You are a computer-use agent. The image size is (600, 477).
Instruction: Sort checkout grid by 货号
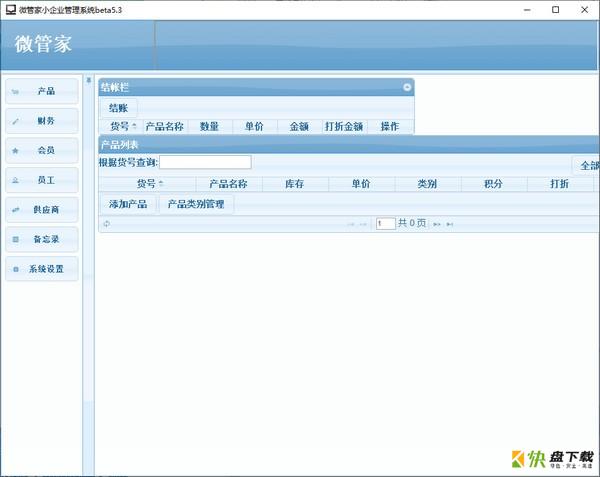click(121, 126)
